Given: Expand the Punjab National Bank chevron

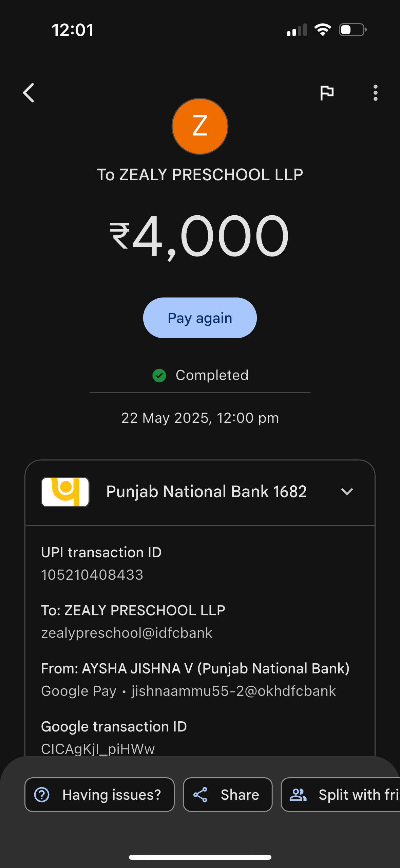Looking at the screenshot, I should [347, 492].
